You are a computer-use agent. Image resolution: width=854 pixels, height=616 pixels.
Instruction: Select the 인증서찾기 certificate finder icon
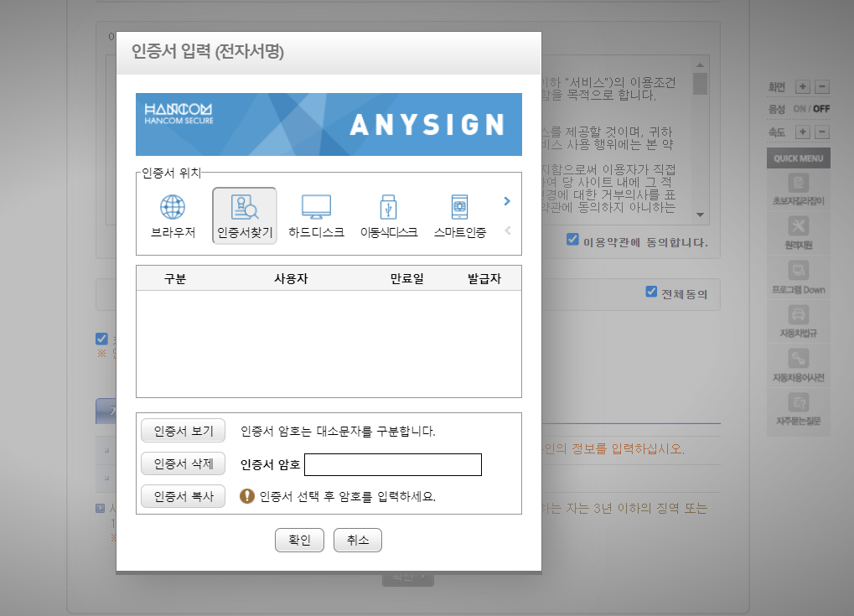[245, 215]
